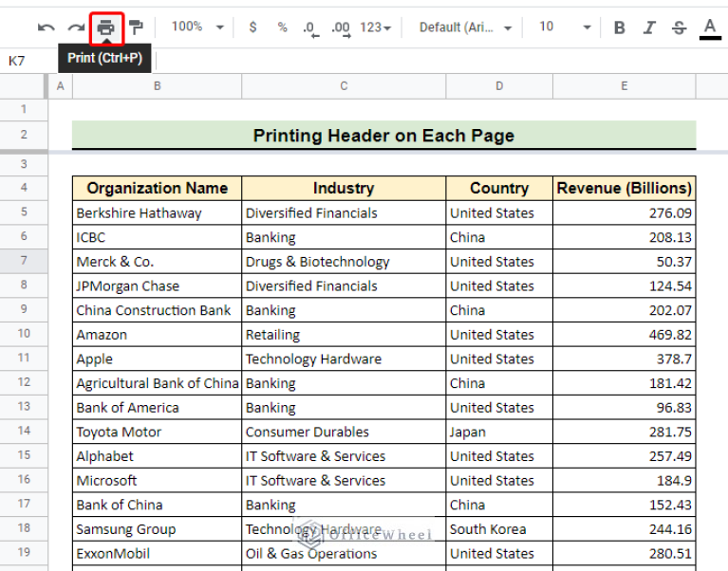
Task: Click the Redo arrow icon
Action: (75, 28)
